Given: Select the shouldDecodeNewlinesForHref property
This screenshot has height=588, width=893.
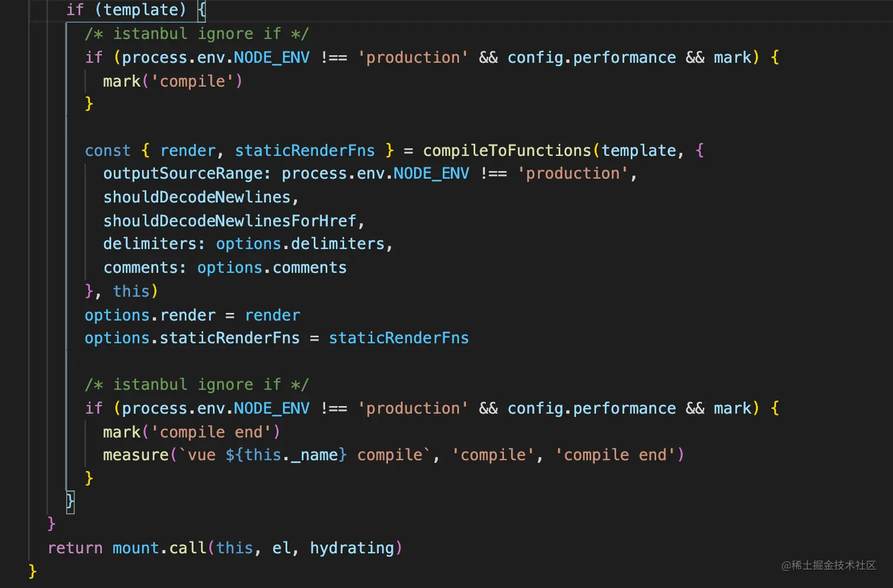Looking at the screenshot, I should 230,221.
